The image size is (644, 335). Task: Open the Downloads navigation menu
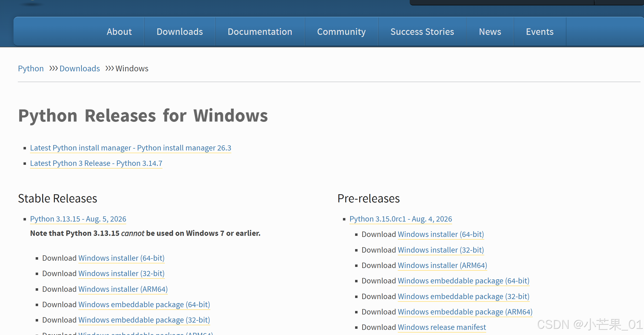180,32
